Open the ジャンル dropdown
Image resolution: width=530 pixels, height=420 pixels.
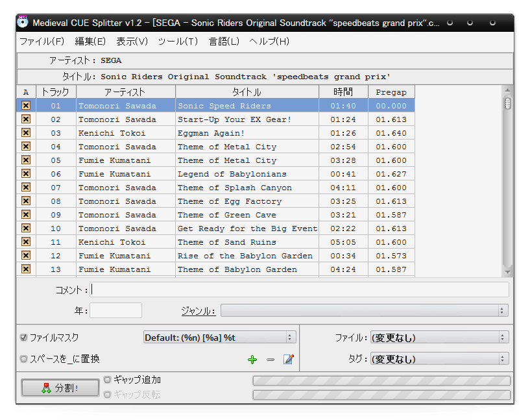[365, 310]
